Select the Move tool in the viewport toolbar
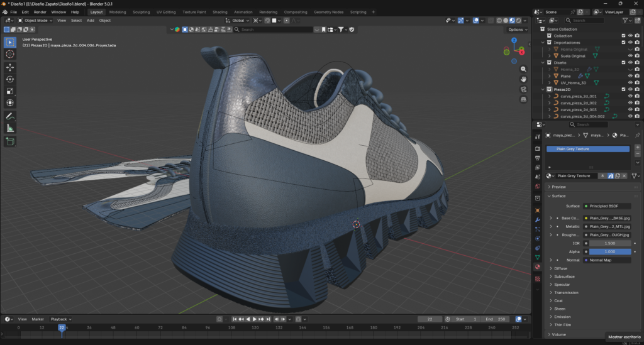Viewport: 644px width, 345px height. coord(10,67)
